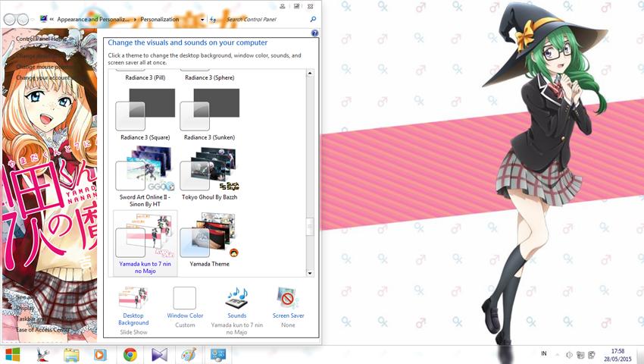The height and width of the screenshot is (364, 644).
Task: Open Paint from the taskbar
Action: click(x=188, y=354)
